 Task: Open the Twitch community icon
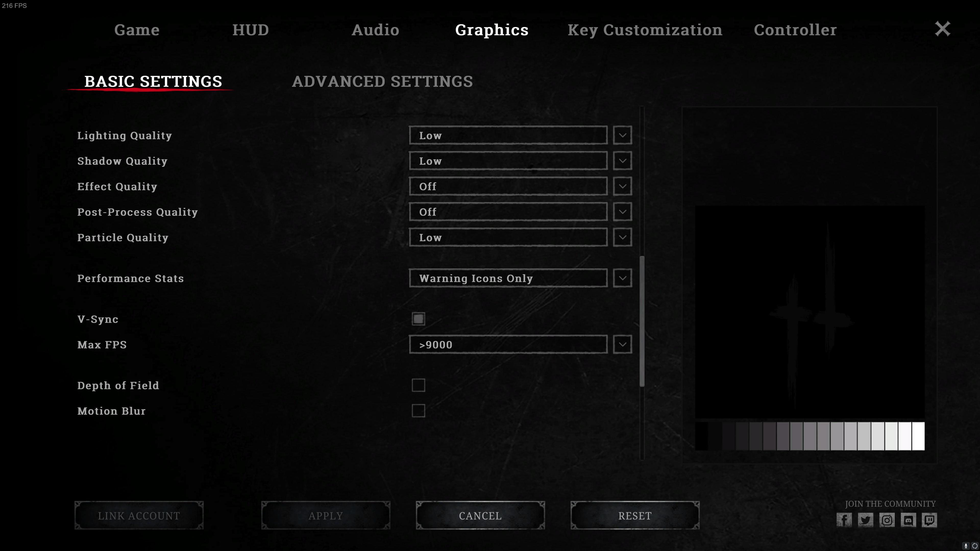pos(929,520)
